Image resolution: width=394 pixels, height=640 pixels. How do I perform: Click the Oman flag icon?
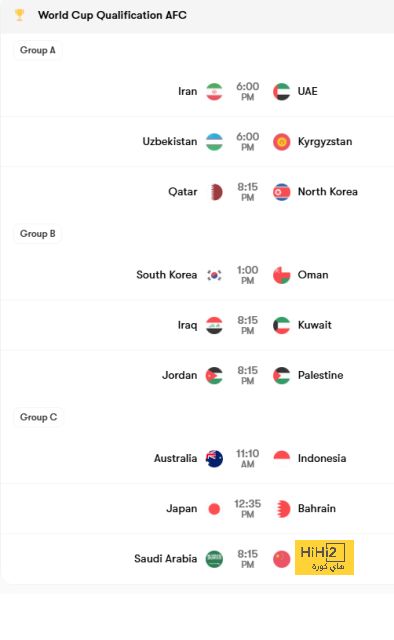click(x=281, y=275)
